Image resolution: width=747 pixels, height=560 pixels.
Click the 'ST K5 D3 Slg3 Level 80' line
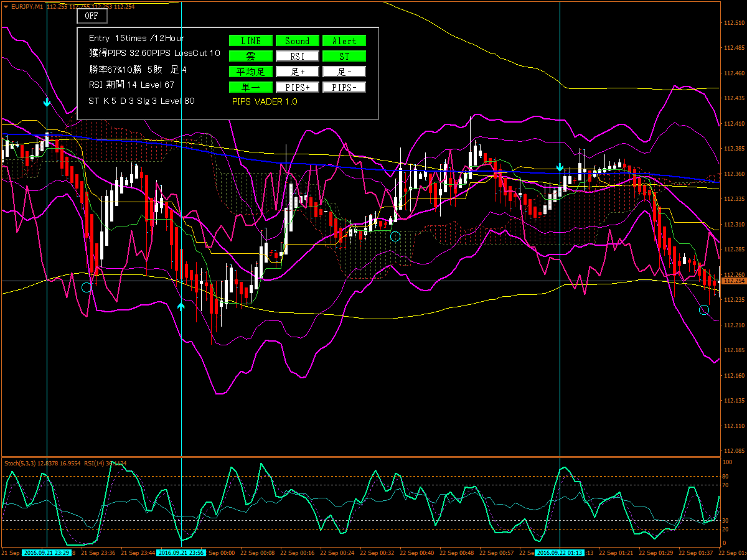click(141, 100)
